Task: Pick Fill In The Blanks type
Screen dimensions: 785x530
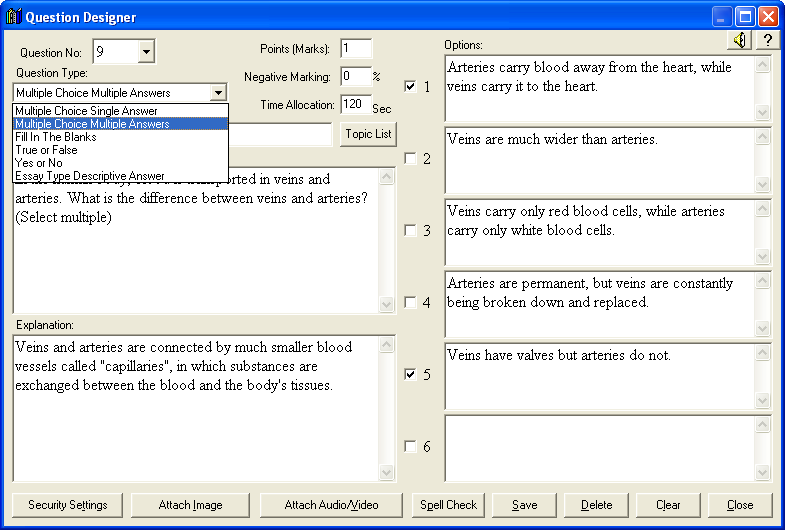Action: coord(120,137)
